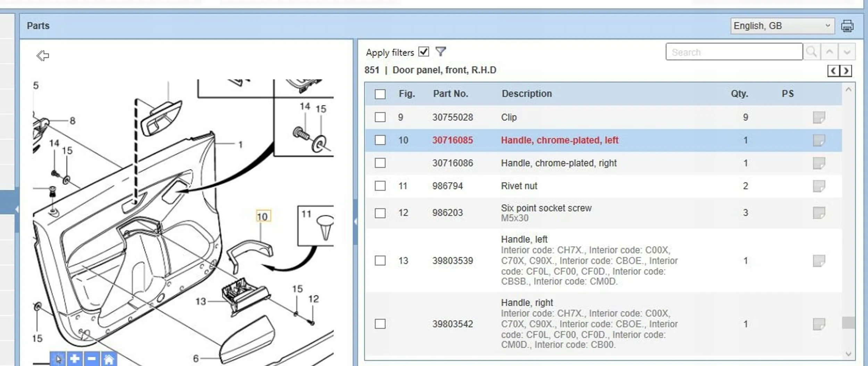The image size is (868, 366).
Task: Select part number 30716085
Action: pyautogui.click(x=452, y=140)
